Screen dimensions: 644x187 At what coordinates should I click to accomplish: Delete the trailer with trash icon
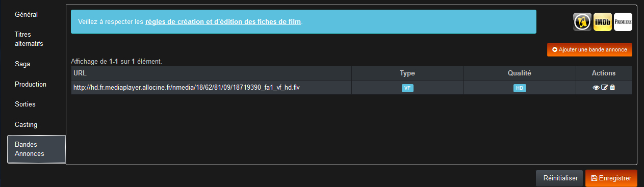(x=612, y=88)
